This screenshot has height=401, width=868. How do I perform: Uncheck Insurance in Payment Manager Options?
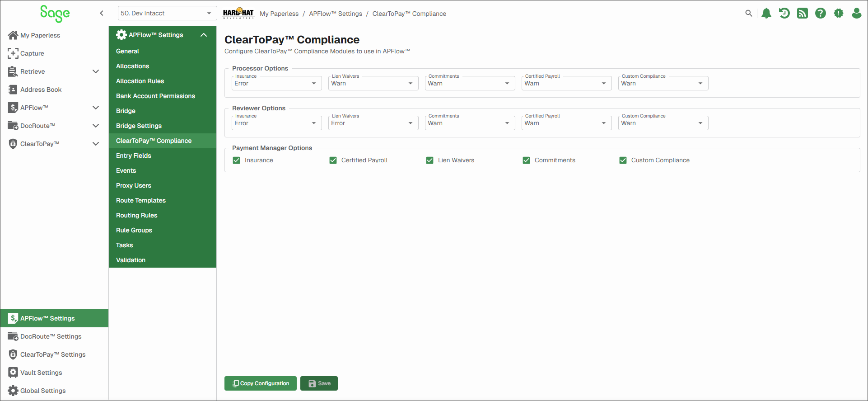[236, 160]
